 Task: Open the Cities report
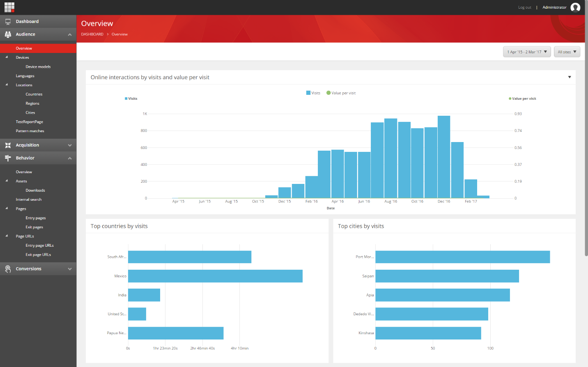click(x=30, y=112)
